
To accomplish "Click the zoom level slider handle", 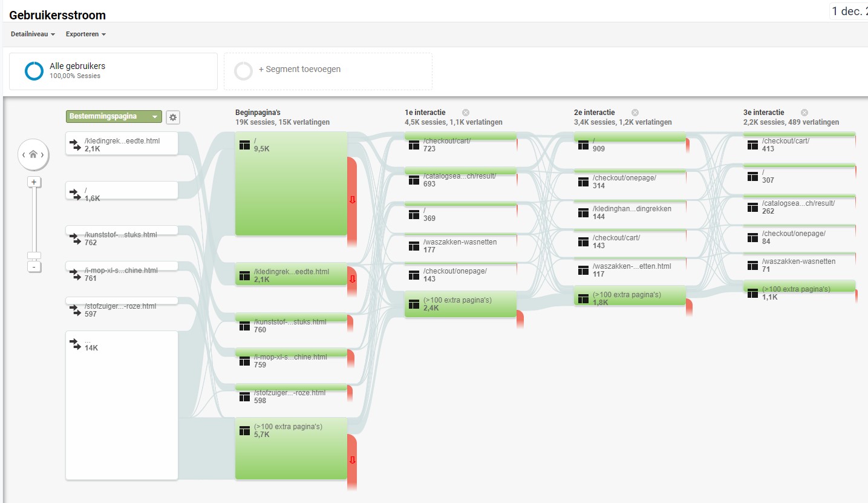I will click(x=34, y=255).
